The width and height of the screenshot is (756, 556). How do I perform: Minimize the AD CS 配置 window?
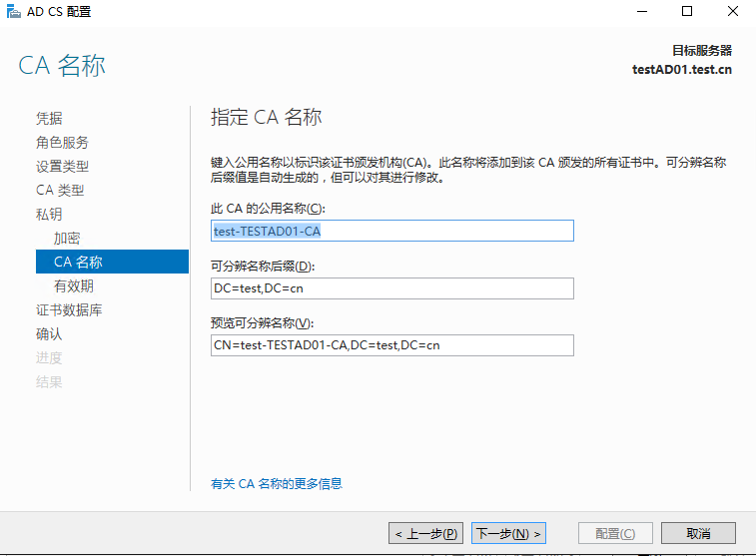[642, 11]
